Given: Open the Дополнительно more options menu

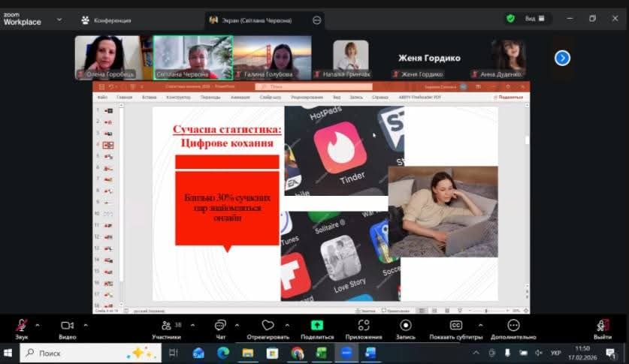Looking at the screenshot, I should pos(513,326).
